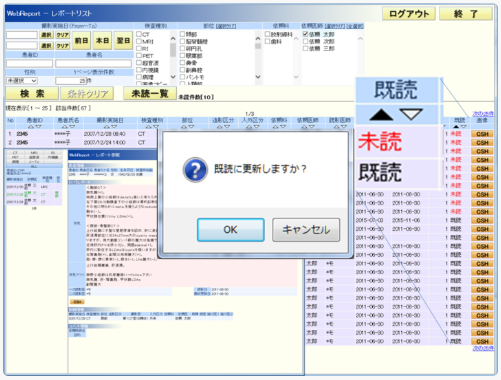
Task: Sort 入外区分 column ascending
Action: coord(249,127)
